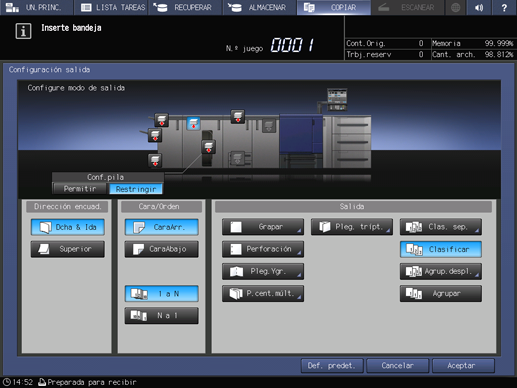The height and width of the screenshot is (388, 517).
Task: Click the Salida section header
Action: coord(353,207)
